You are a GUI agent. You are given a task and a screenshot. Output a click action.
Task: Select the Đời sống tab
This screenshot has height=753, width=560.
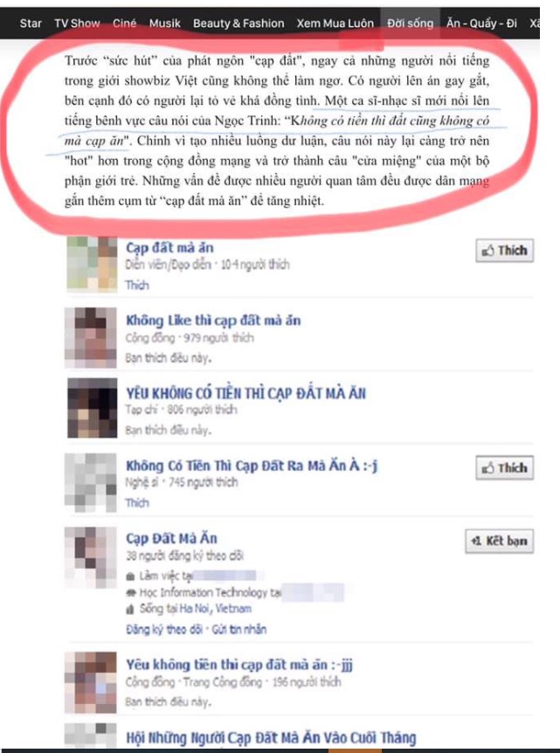pyautogui.click(x=410, y=23)
